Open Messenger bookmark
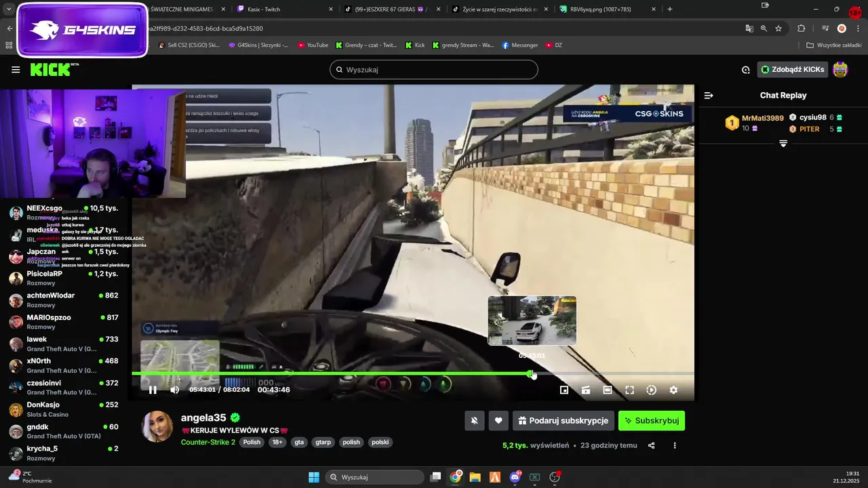 (x=520, y=45)
